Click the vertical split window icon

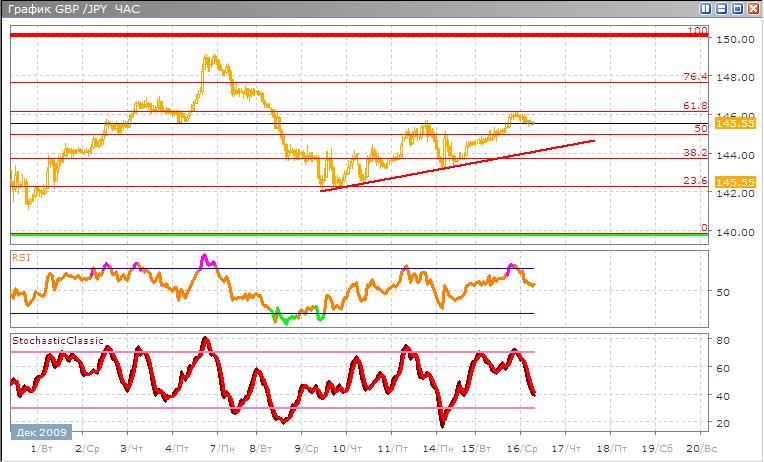coord(705,9)
